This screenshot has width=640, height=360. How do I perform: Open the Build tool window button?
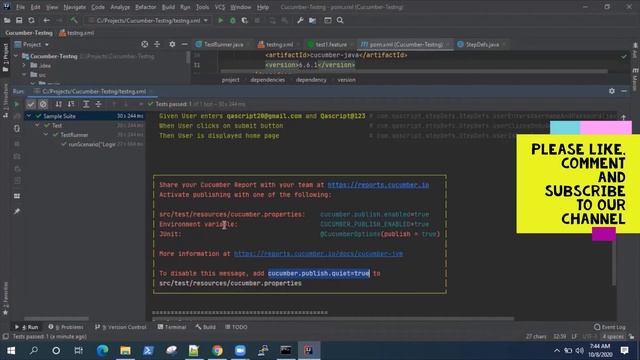point(206,327)
